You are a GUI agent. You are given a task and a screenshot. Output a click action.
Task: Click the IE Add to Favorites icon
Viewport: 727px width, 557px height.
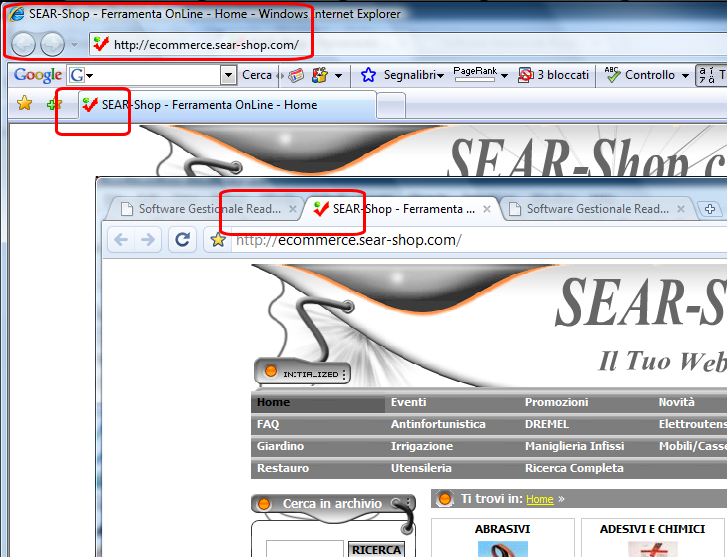tap(54, 104)
